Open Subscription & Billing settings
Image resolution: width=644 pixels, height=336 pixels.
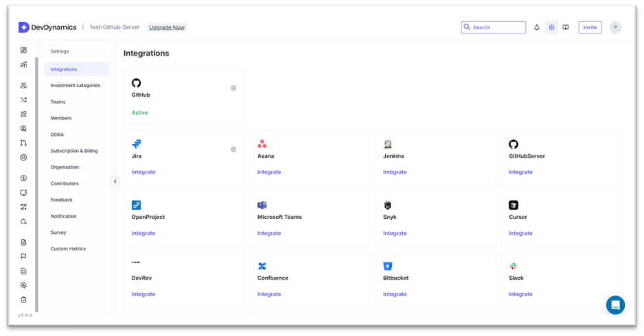(74, 151)
